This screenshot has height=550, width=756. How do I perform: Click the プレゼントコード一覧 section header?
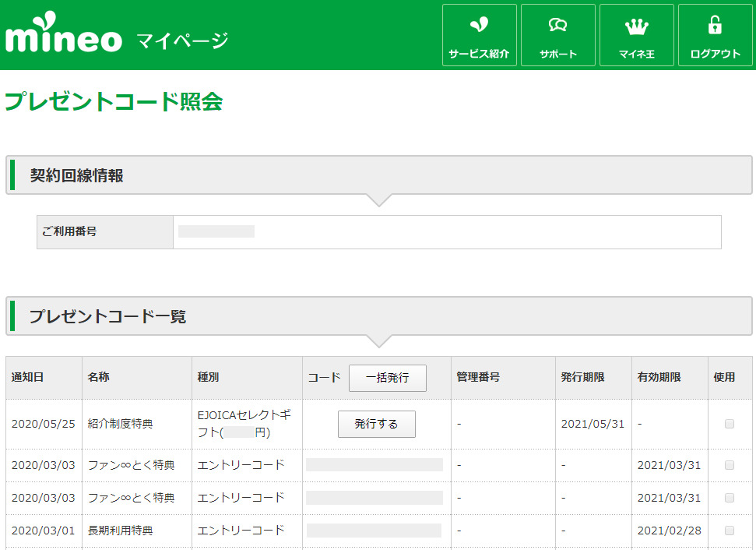point(108,316)
